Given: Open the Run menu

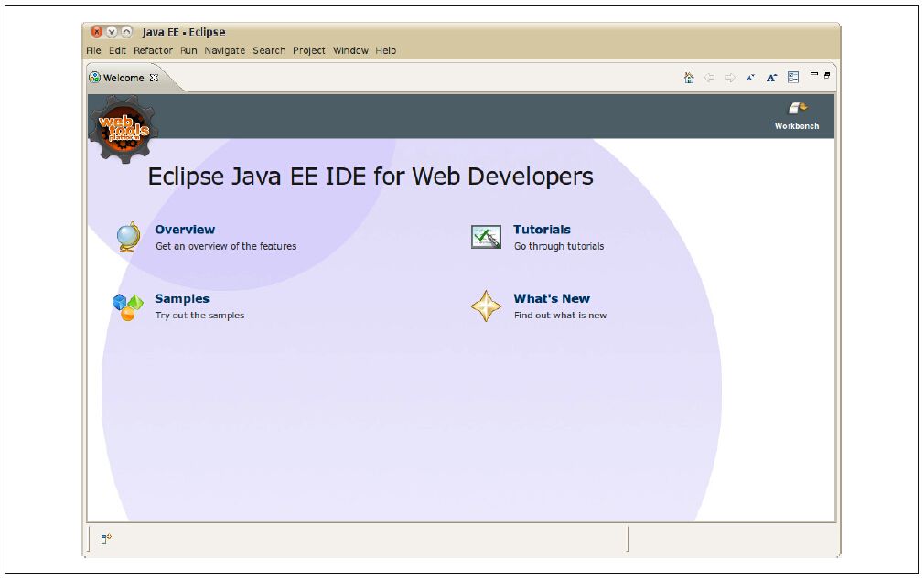Looking at the screenshot, I should pyautogui.click(x=188, y=50).
